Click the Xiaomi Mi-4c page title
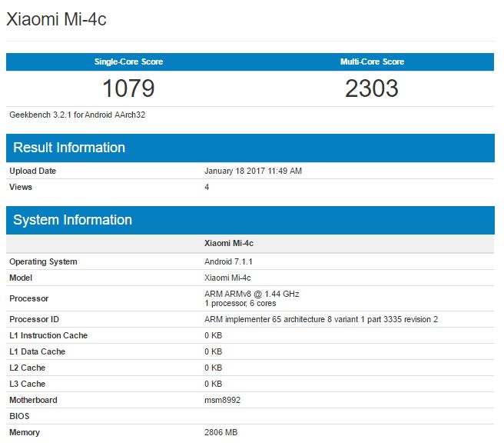The height and width of the screenshot is (446, 504). (x=56, y=19)
